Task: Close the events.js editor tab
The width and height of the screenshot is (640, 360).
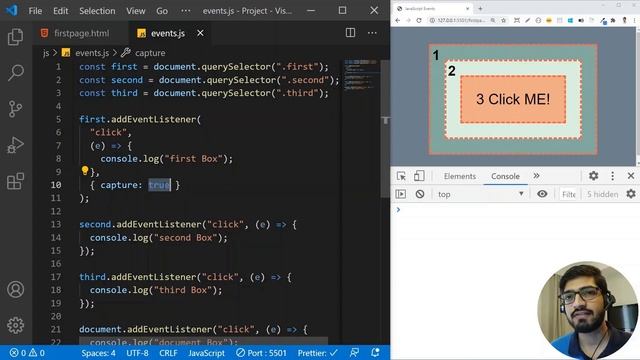Action: 200,33
